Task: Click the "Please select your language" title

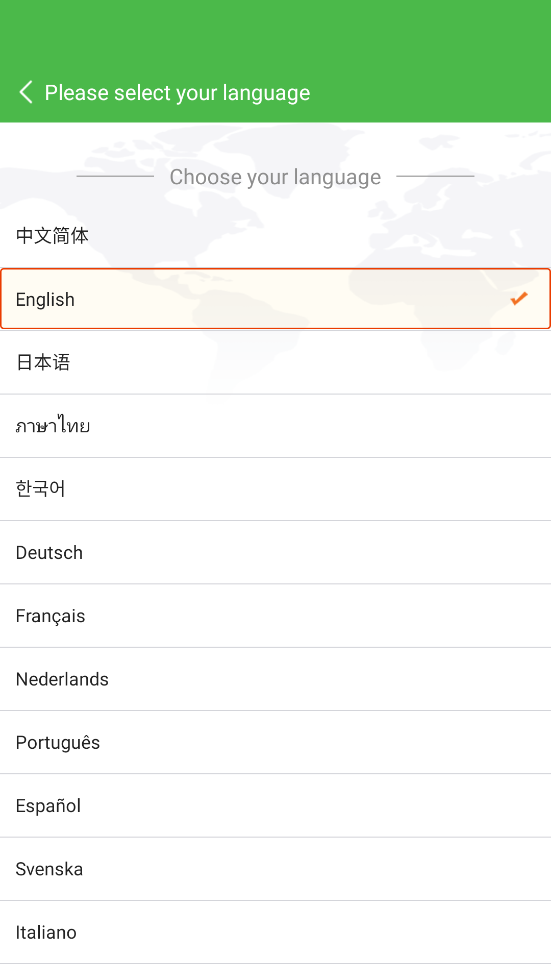Action: pos(178,93)
